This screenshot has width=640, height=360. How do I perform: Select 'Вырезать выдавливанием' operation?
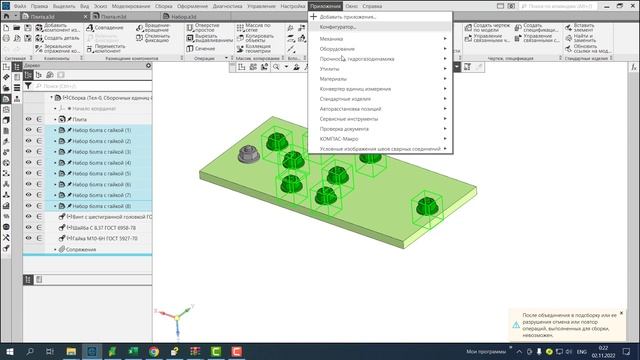click(209, 38)
